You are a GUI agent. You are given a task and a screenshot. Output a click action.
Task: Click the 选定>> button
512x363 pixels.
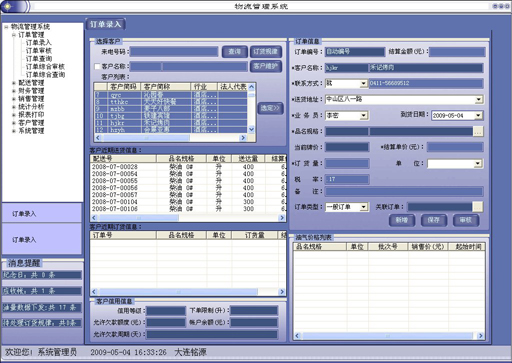(270, 108)
